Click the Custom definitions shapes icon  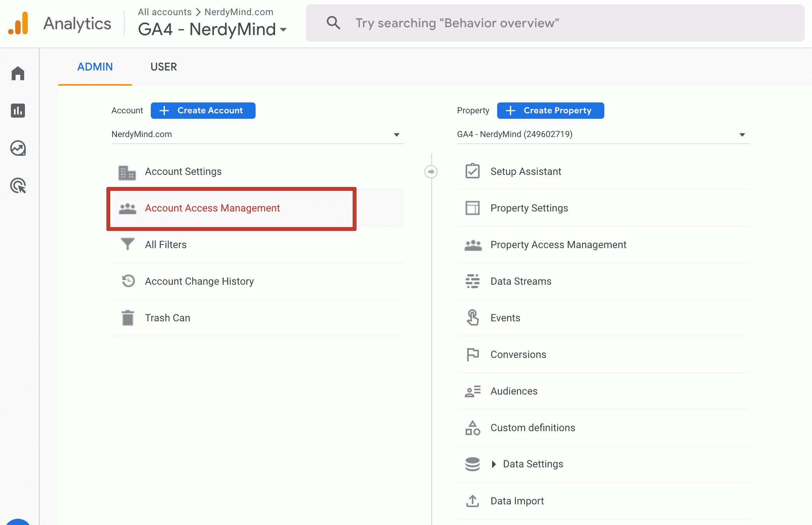(x=473, y=428)
